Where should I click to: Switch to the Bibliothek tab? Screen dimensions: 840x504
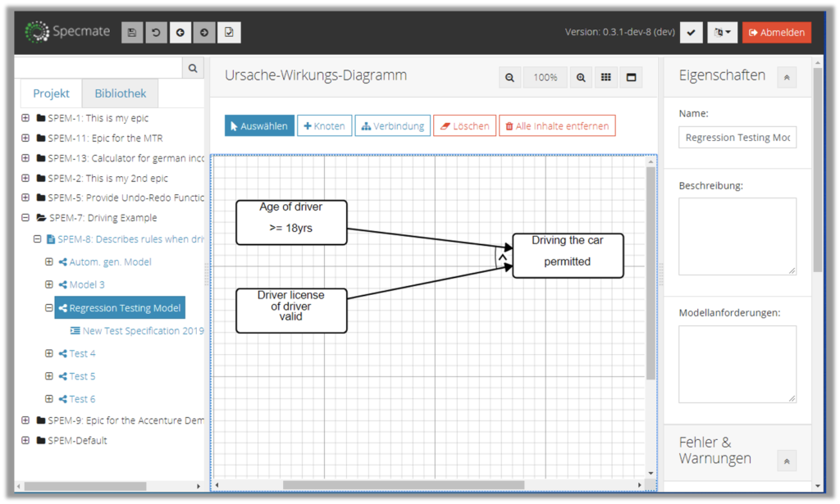[120, 93]
